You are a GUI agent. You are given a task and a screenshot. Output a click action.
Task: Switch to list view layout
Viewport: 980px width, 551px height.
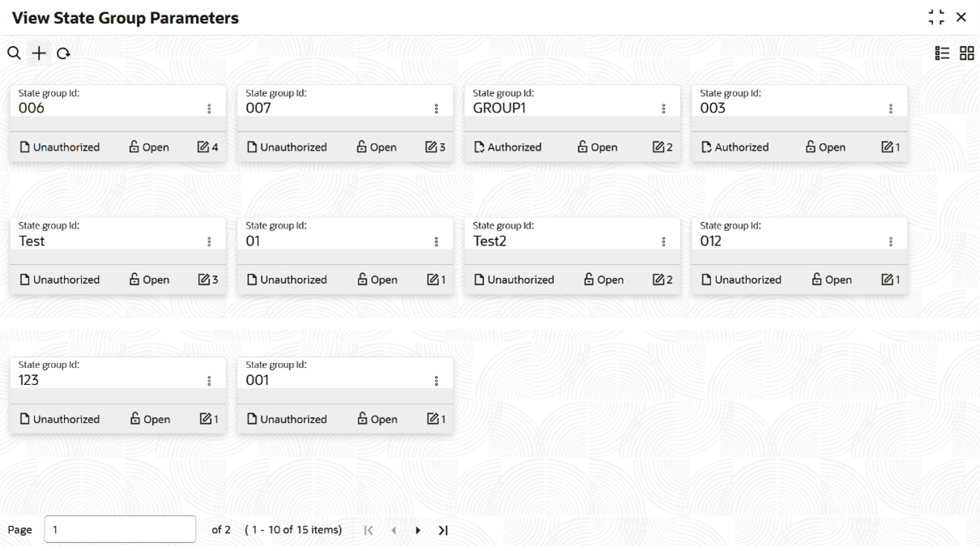pos(942,53)
